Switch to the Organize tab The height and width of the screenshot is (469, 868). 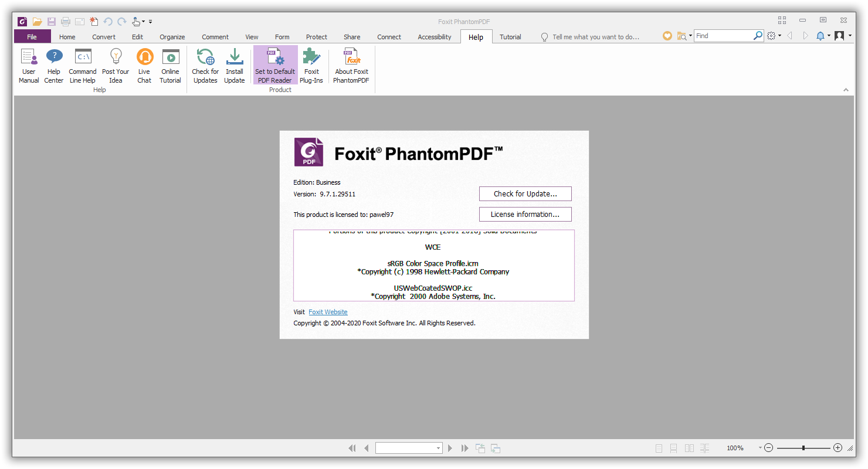172,36
